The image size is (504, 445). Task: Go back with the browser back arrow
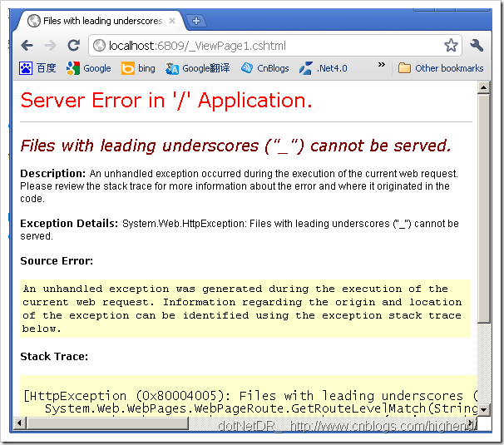click(x=27, y=46)
